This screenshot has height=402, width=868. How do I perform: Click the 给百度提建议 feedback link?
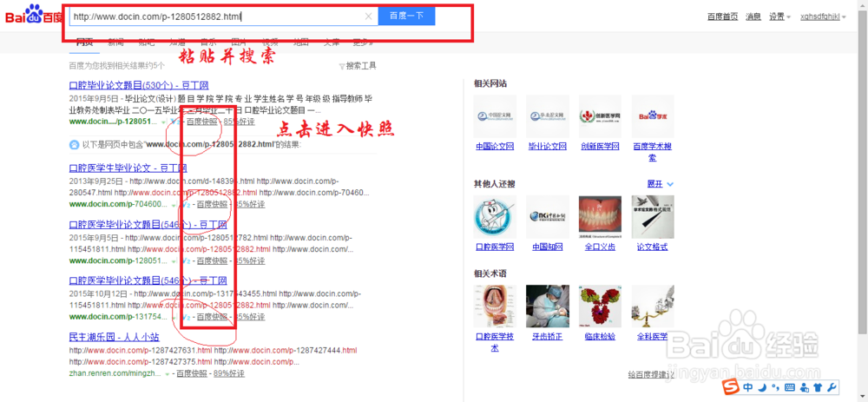(651, 373)
